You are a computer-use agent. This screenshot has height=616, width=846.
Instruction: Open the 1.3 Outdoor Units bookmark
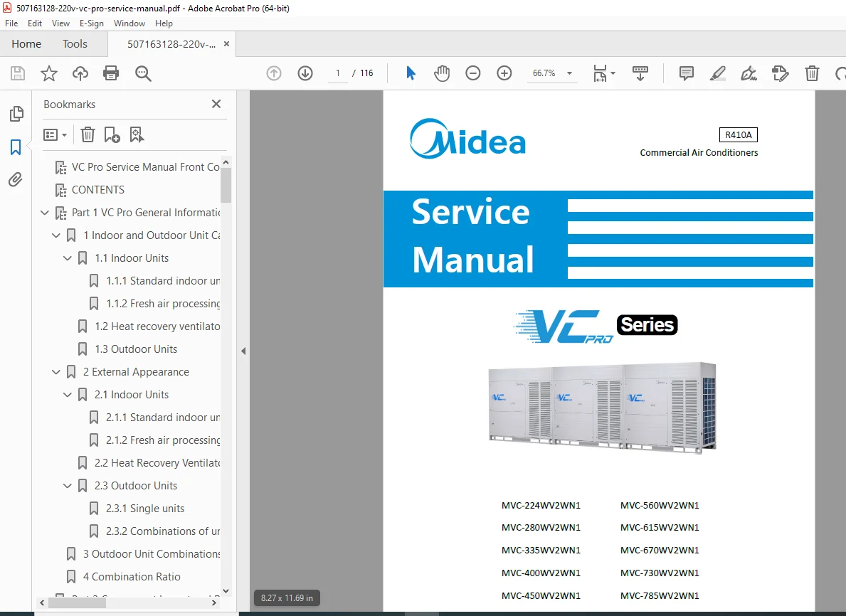[x=136, y=349]
